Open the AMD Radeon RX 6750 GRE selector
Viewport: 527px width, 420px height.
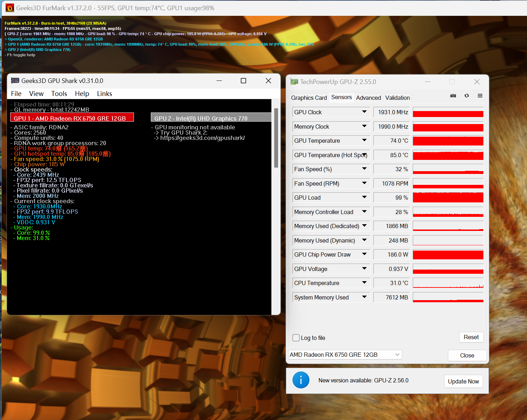point(345,355)
